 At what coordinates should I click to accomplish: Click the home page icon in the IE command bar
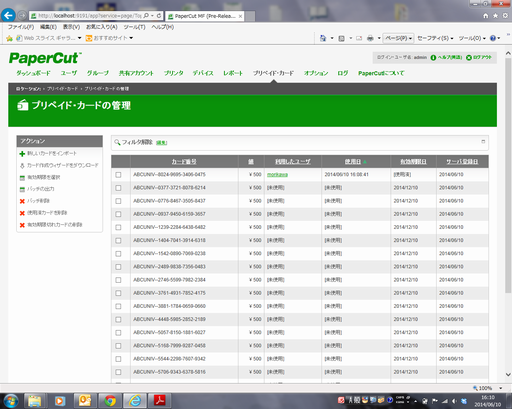pyautogui.click(x=323, y=38)
